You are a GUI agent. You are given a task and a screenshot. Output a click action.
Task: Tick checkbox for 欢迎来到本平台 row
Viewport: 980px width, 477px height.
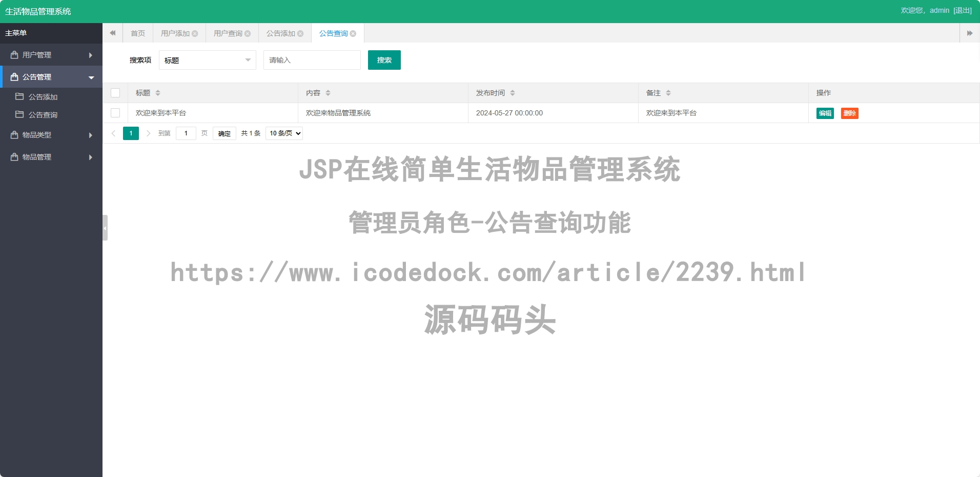click(115, 113)
